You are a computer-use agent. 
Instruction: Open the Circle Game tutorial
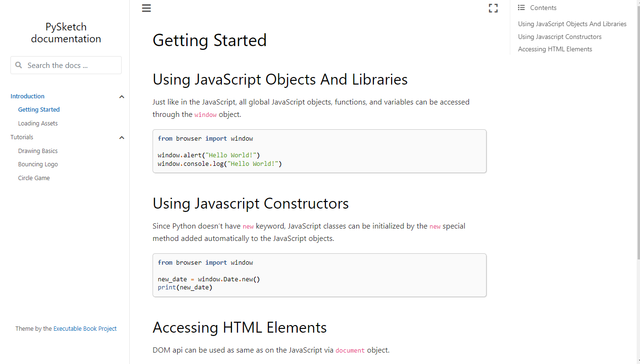point(34,178)
